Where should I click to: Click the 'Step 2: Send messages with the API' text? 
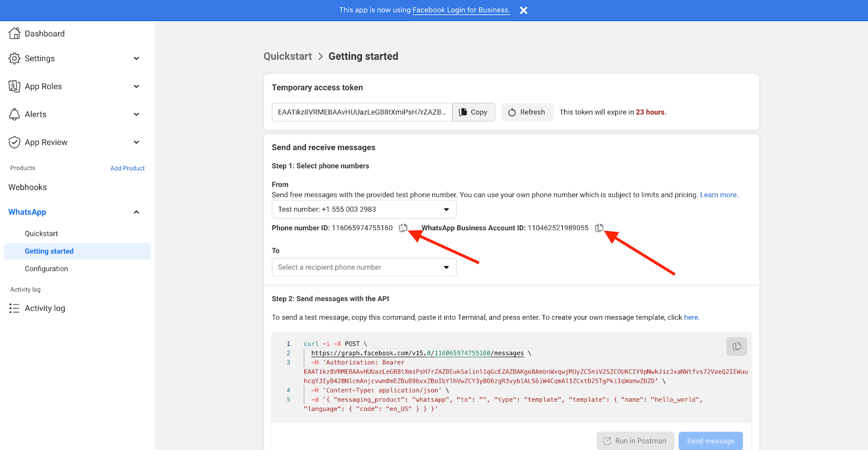(330, 299)
